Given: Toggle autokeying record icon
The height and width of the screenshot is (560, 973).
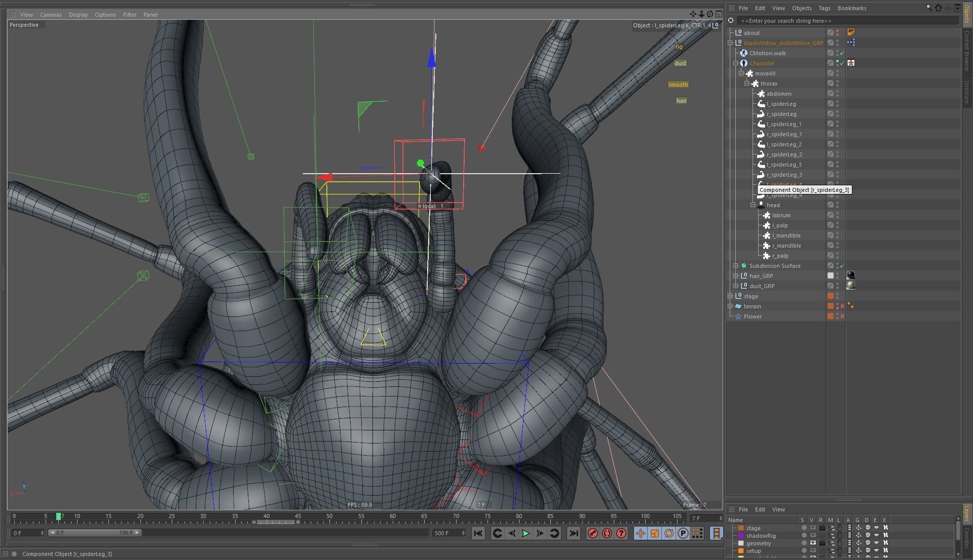Looking at the screenshot, I should tap(607, 533).
